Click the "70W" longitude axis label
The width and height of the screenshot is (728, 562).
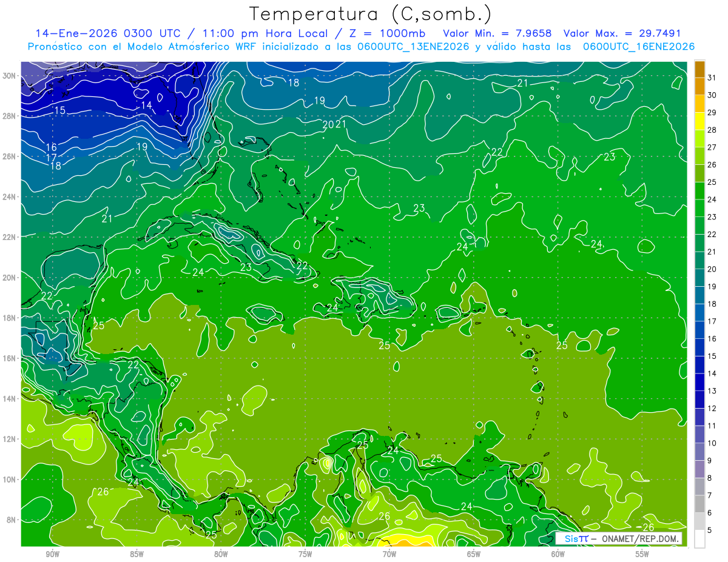point(389,554)
